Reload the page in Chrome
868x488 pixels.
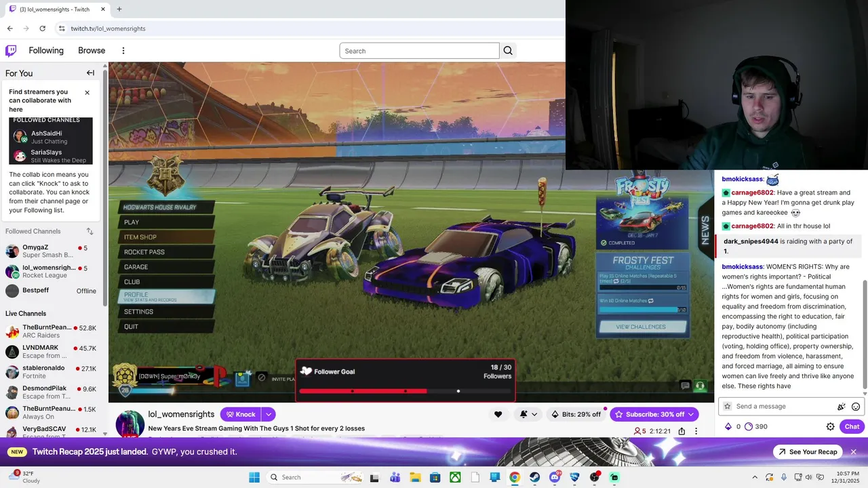(42, 28)
